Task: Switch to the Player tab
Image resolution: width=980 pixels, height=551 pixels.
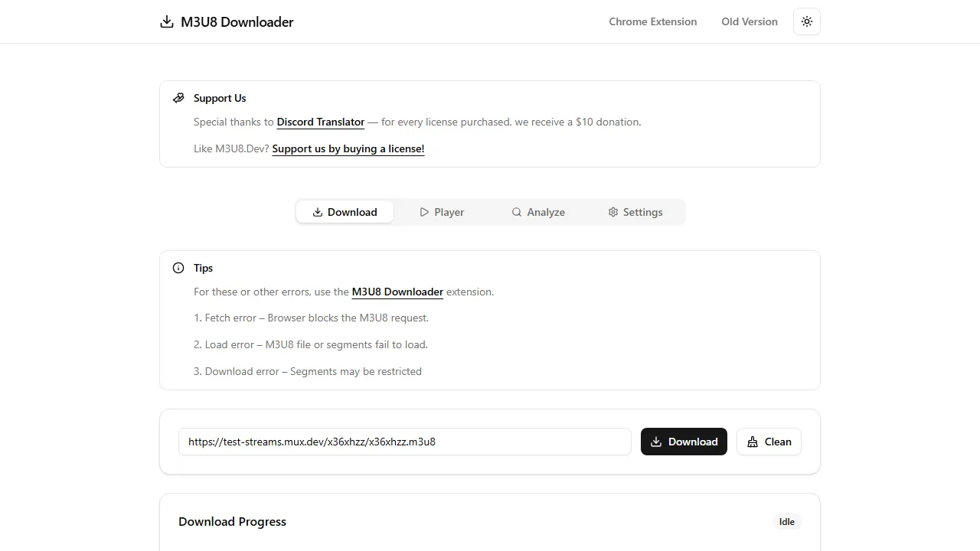Action: pos(442,212)
